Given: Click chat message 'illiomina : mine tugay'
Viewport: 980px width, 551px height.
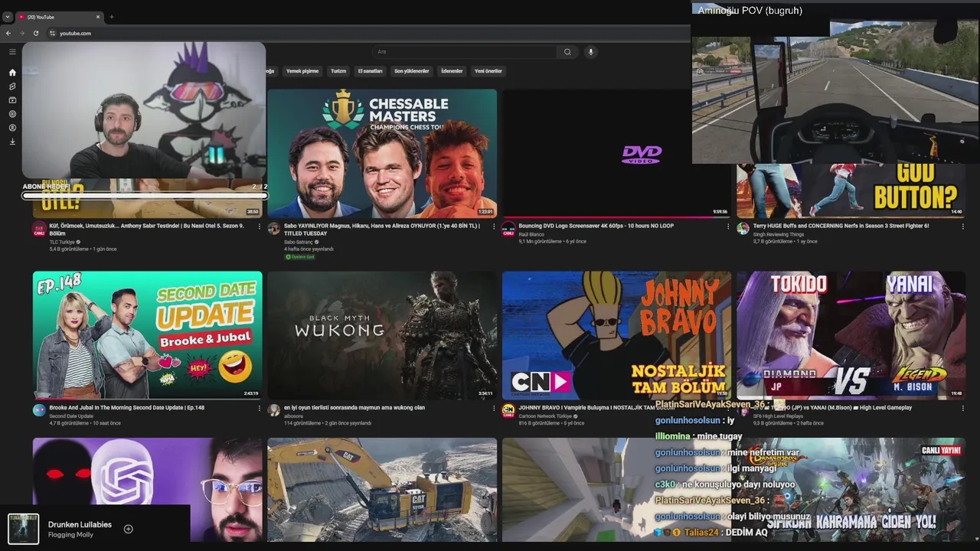Looking at the screenshot, I should (x=698, y=436).
